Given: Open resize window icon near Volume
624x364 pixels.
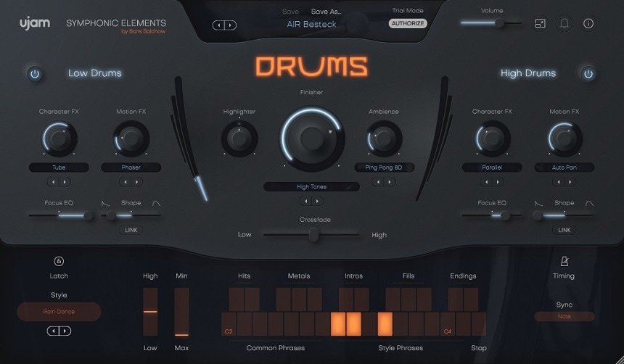Looking at the screenshot, I should click(540, 24).
